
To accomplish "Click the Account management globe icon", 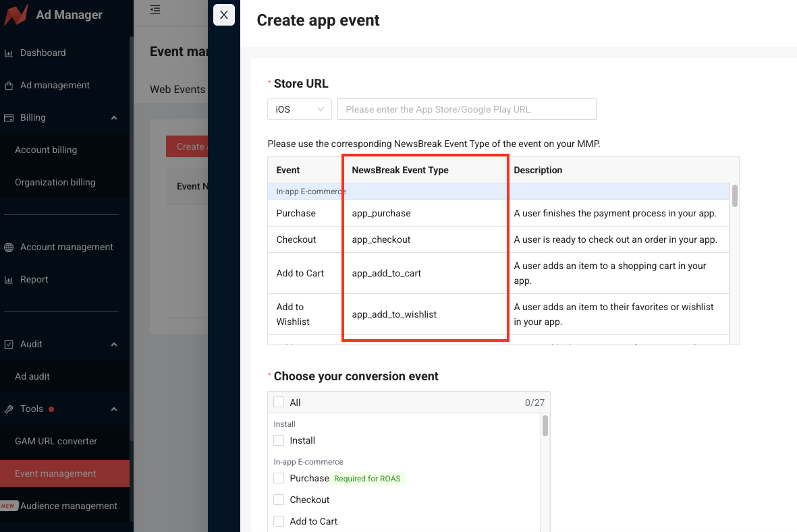I will pos(9,247).
